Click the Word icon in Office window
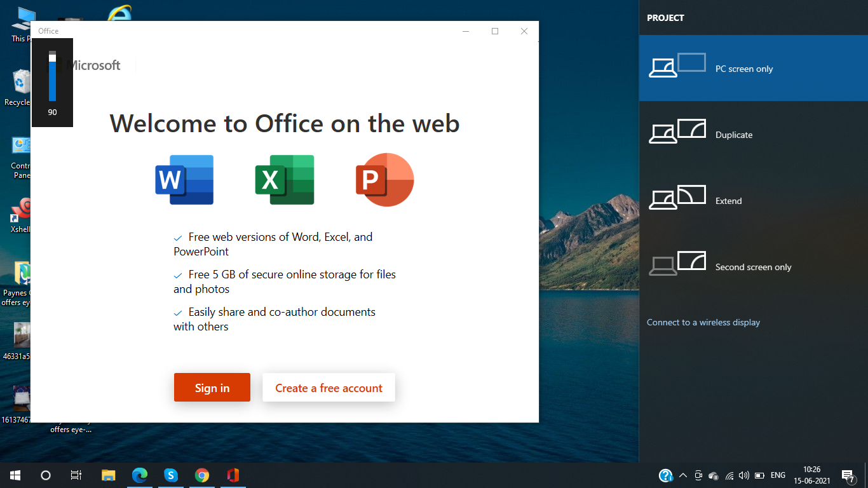The width and height of the screenshot is (868, 488). click(184, 180)
